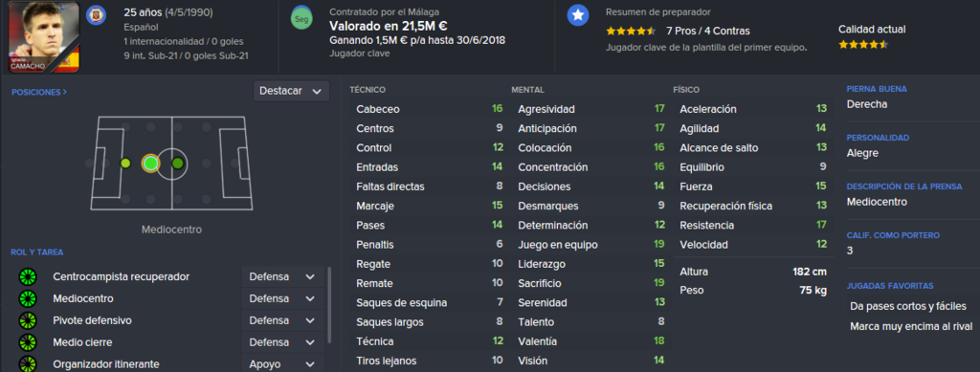
Task: Select the defensive midfield position dot
Action: (125, 164)
